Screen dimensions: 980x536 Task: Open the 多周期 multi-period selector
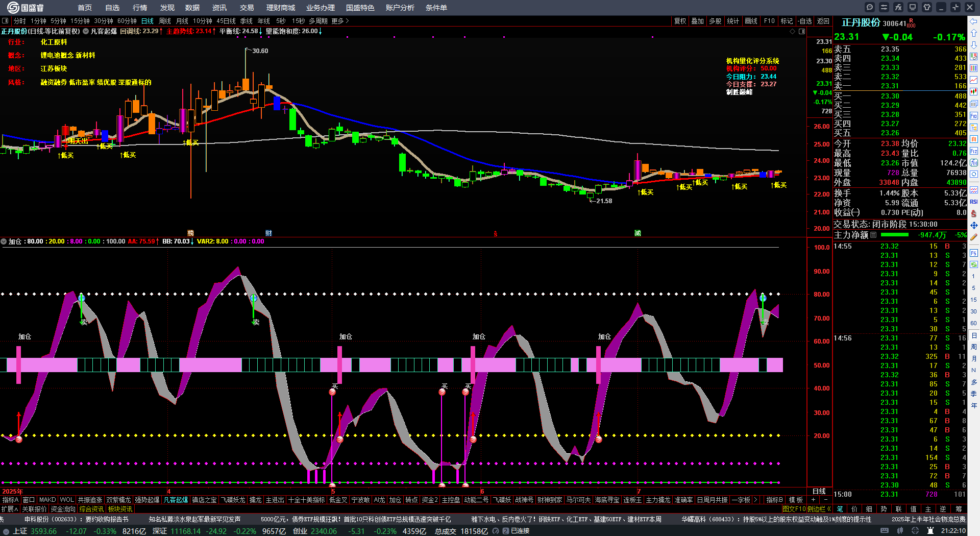318,21
